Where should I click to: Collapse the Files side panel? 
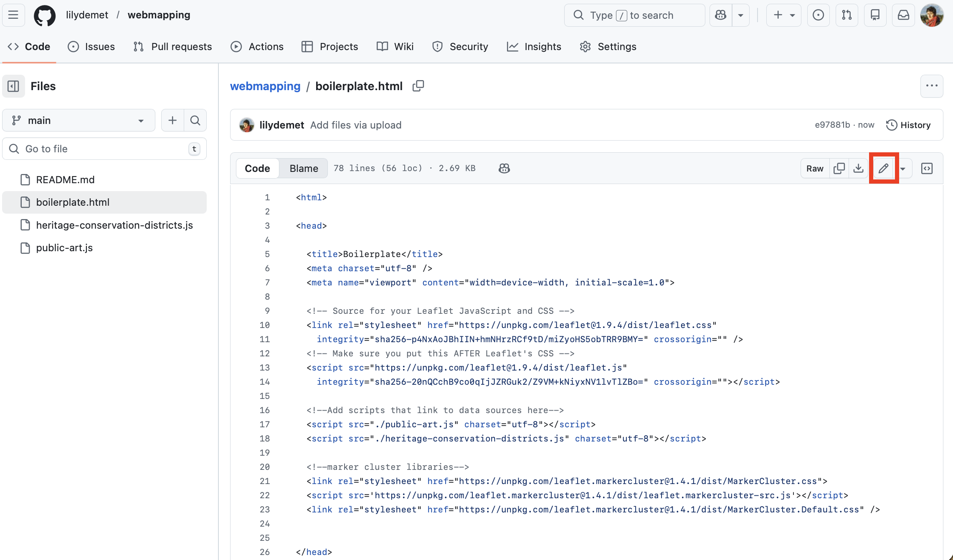pos(13,86)
